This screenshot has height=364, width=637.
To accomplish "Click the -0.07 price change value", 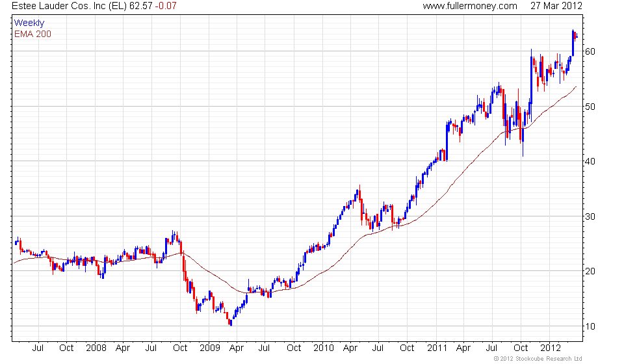I will [x=166, y=6].
